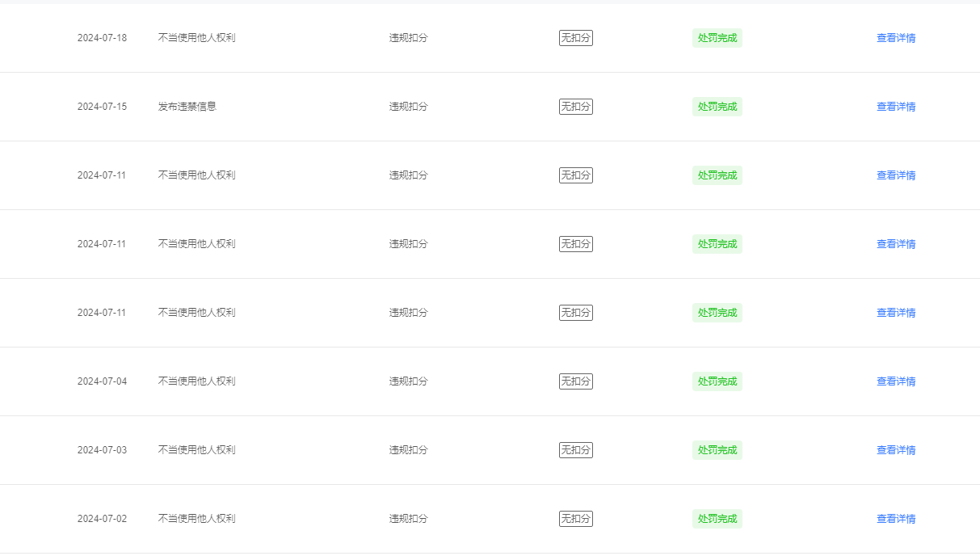Click the 发布违禁信息 violation type text
The image size is (980, 556).
click(187, 107)
